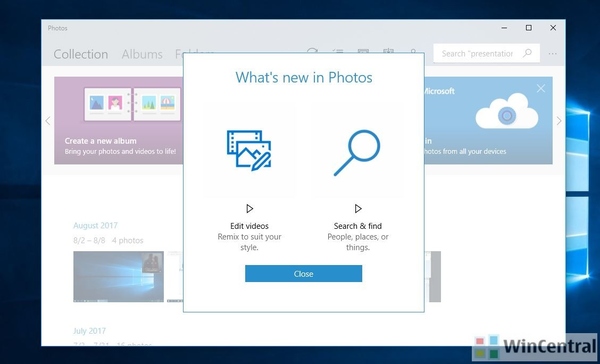Image resolution: width=600 pixels, height=364 pixels.
Task: Click the large magnifying glass icon
Action: click(x=357, y=153)
